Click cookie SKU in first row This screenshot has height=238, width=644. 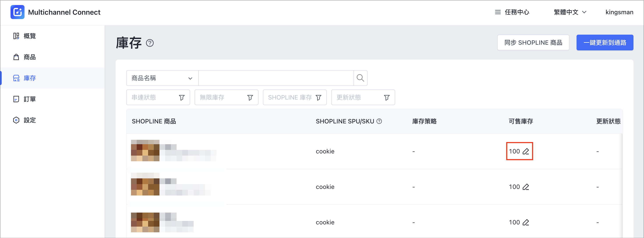click(325, 151)
